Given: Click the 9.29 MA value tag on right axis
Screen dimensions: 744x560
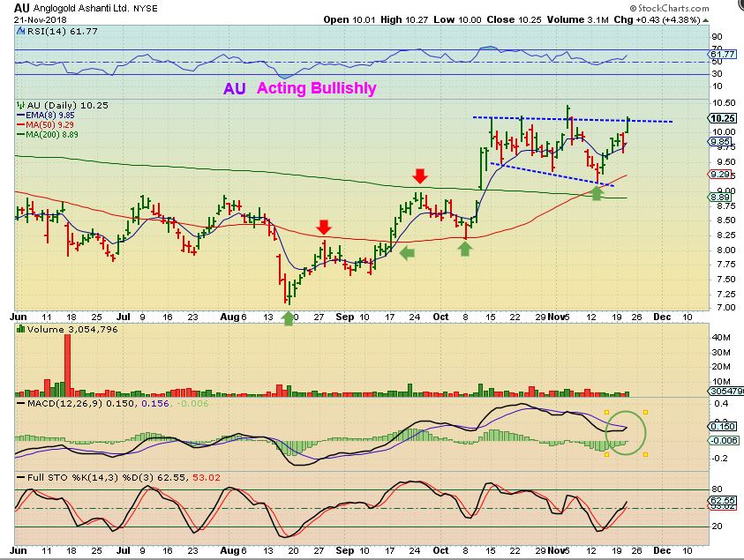Looking at the screenshot, I should [721, 175].
